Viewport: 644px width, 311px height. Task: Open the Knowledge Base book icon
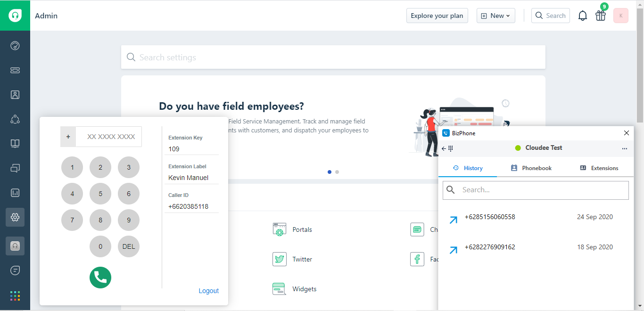click(15, 144)
